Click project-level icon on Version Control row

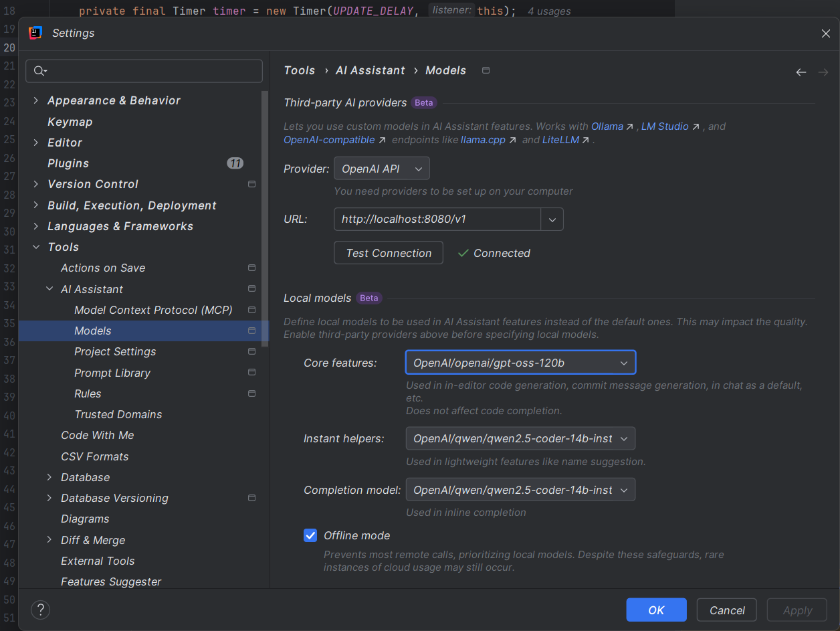pos(252,184)
